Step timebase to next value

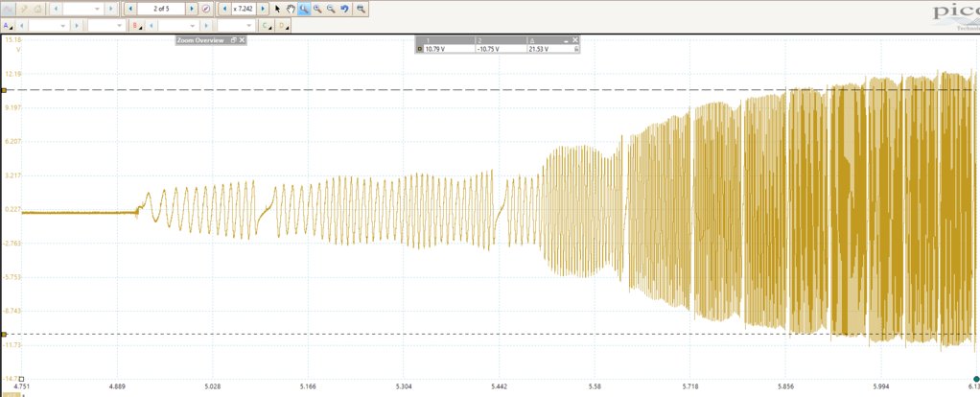coord(110,9)
